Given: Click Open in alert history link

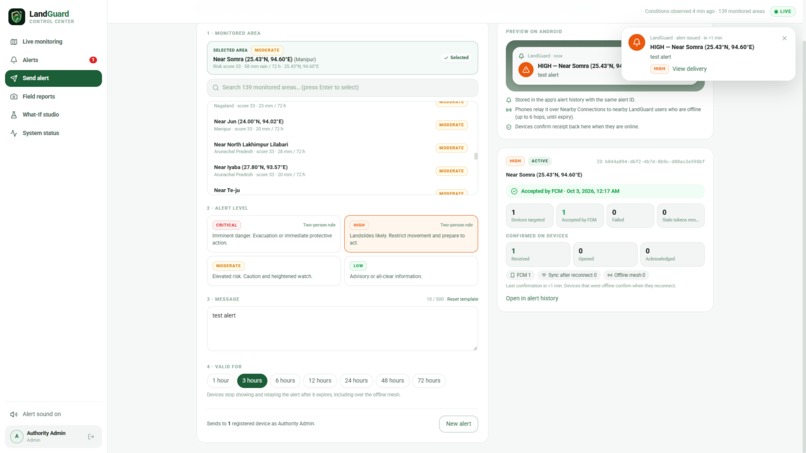Looking at the screenshot, I should [x=532, y=298].
